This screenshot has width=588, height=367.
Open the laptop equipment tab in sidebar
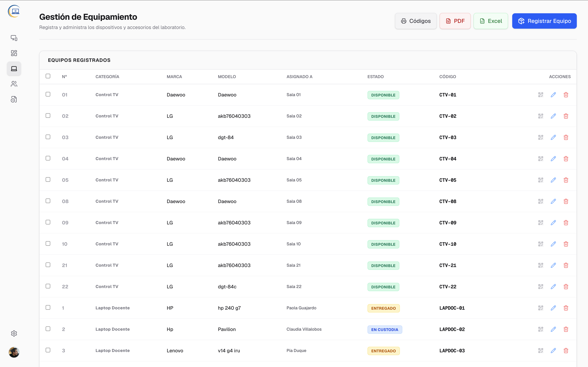coord(14,69)
